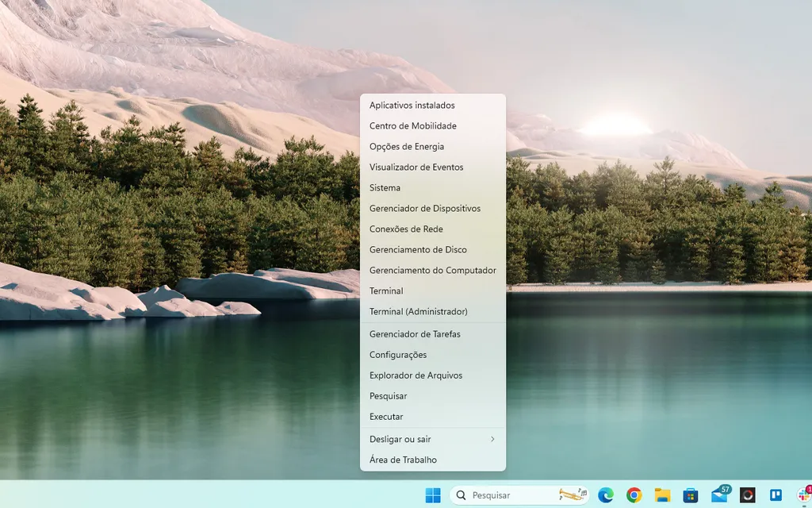Open Google Chrome

[634, 495]
